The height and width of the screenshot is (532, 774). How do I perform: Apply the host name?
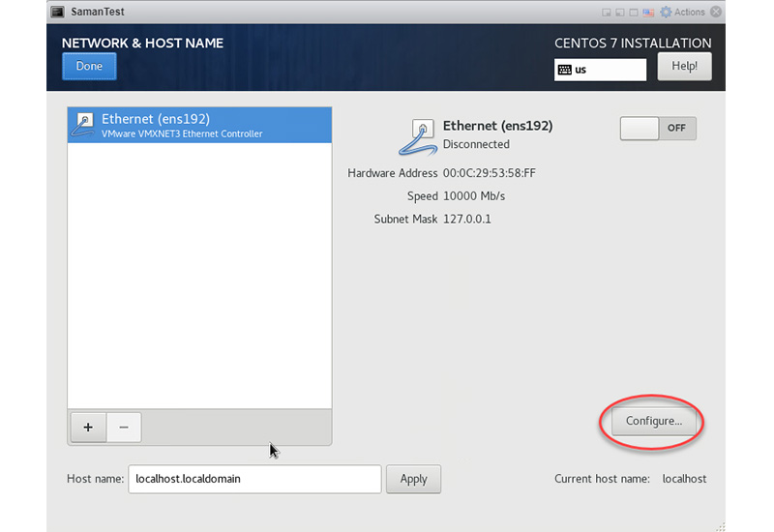point(413,479)
